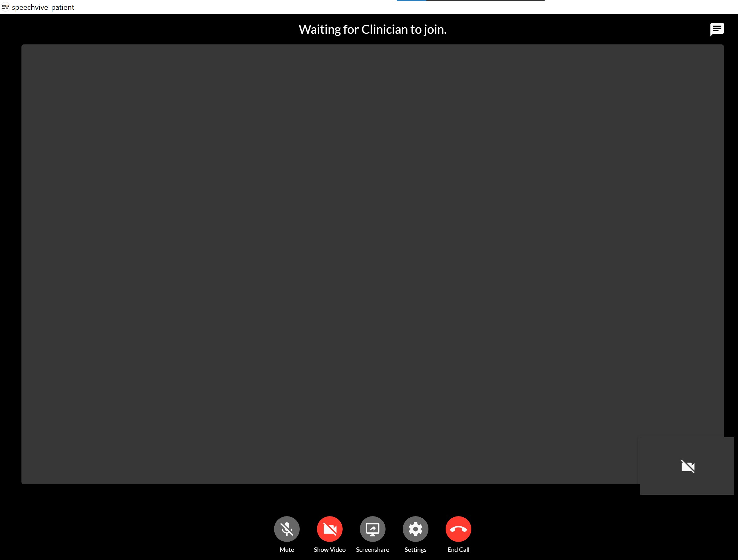Screen dimensions: 738x560
Task: Click the "Mute" text label
Action: pyautogui.click(x=287, y=549)
